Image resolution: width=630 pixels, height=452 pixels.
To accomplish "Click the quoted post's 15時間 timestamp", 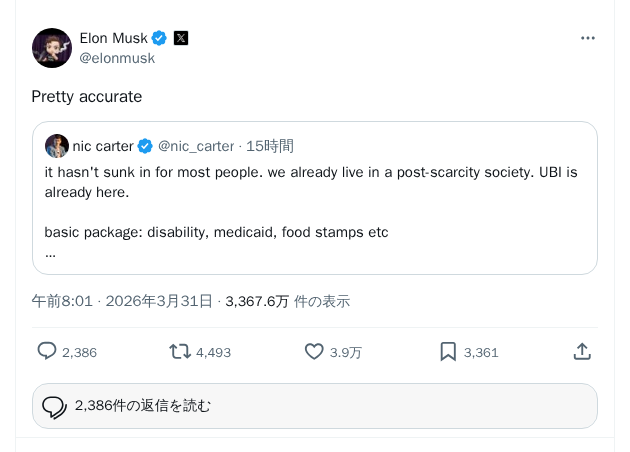I will pos(270,146).
